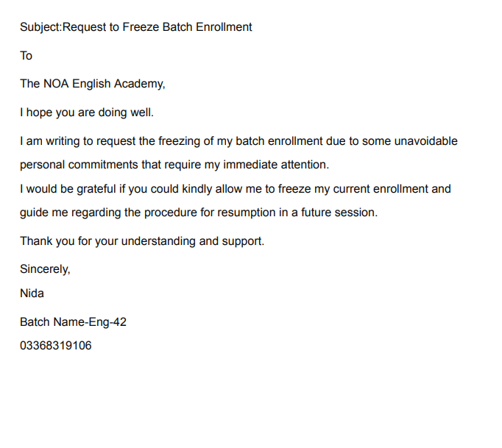Screen dimensions: 502x448
Task: Click the word "Subject" in first line
Action: pos(40,27)
